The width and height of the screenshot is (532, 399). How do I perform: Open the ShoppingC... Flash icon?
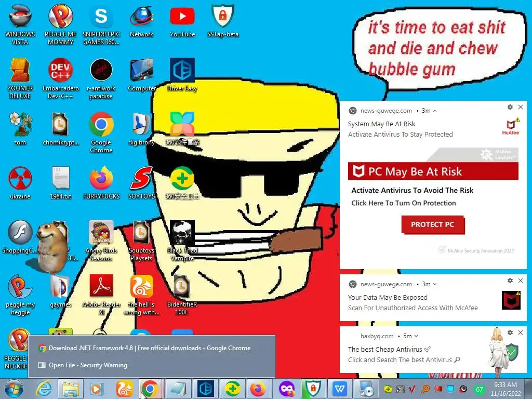pos(20,237)
